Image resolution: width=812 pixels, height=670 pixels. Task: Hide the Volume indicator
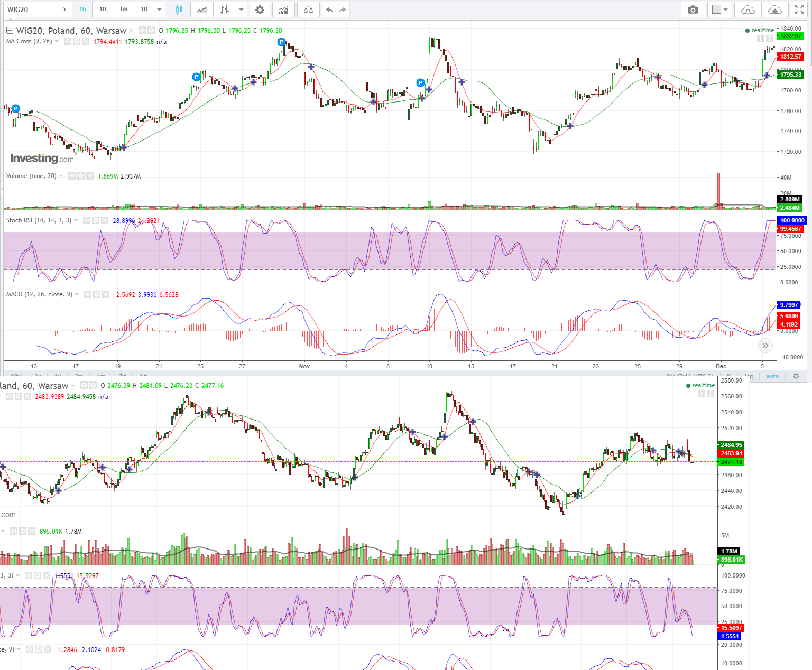[x=71, y=176]
